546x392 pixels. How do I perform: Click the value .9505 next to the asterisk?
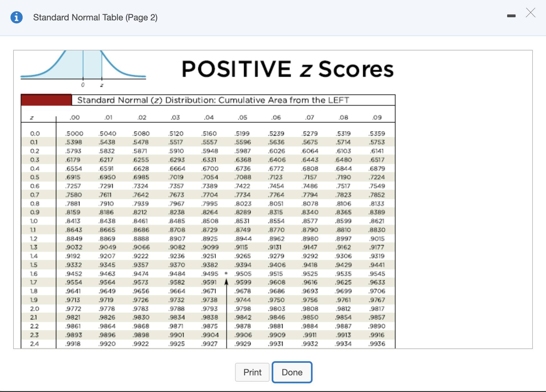[243, 273]
